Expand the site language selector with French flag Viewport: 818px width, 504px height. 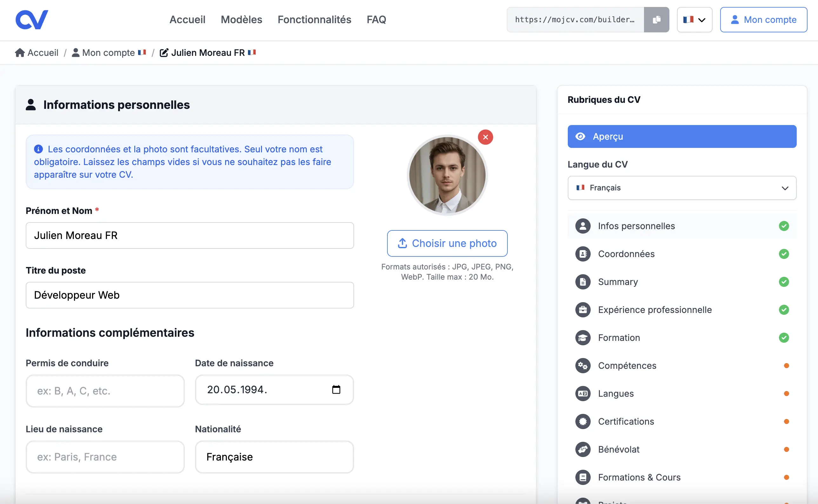[694, 19]
